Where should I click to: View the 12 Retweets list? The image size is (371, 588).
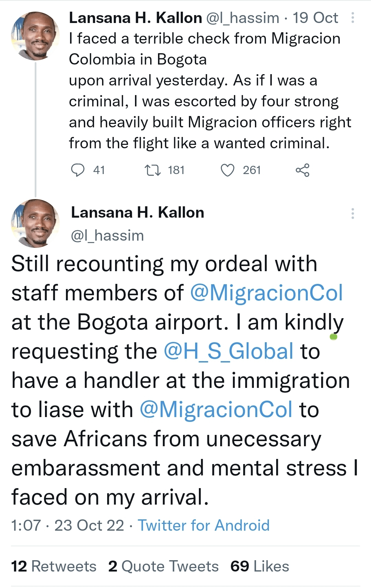(54, 566)
